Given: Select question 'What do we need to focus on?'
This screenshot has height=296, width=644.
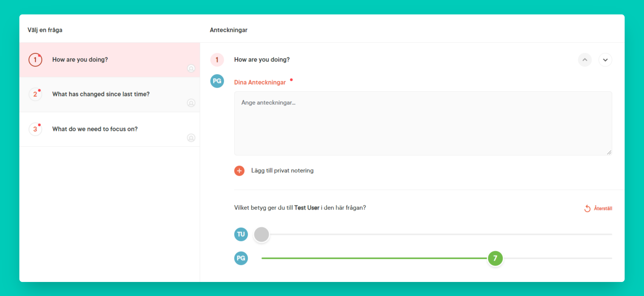Looking at the screenshot, I should tap(95, 129).
